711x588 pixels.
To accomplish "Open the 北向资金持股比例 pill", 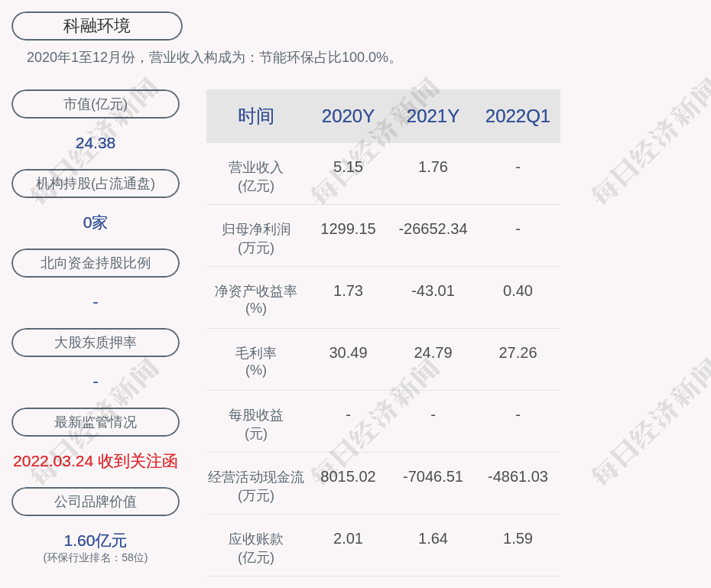I will pos(96,263).
